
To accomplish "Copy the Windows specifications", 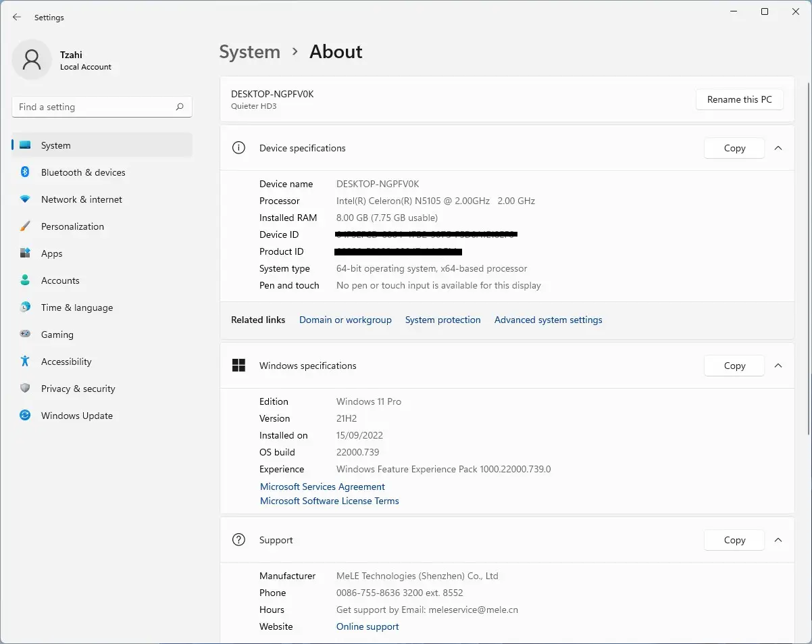I will coord(734,366).
